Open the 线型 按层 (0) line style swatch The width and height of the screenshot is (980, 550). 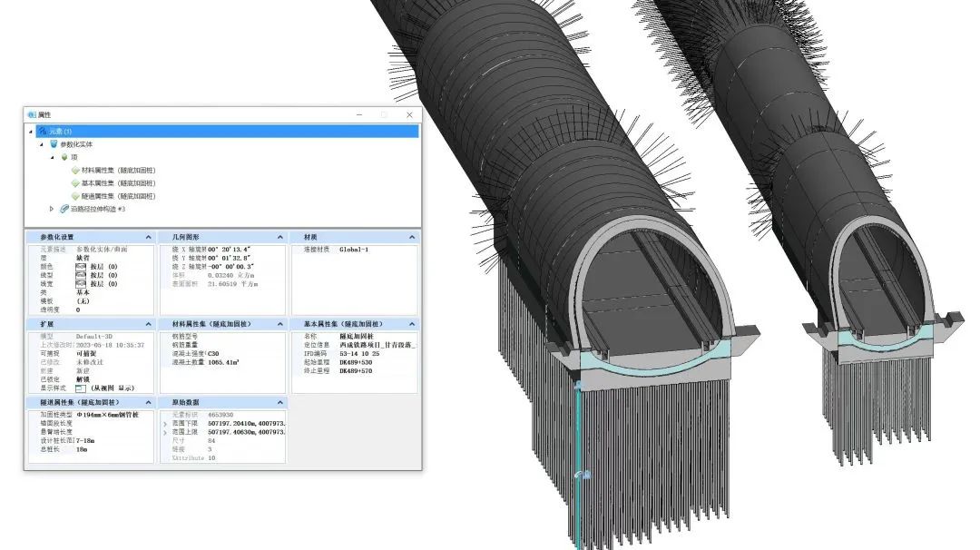click(x=81, y=275)
